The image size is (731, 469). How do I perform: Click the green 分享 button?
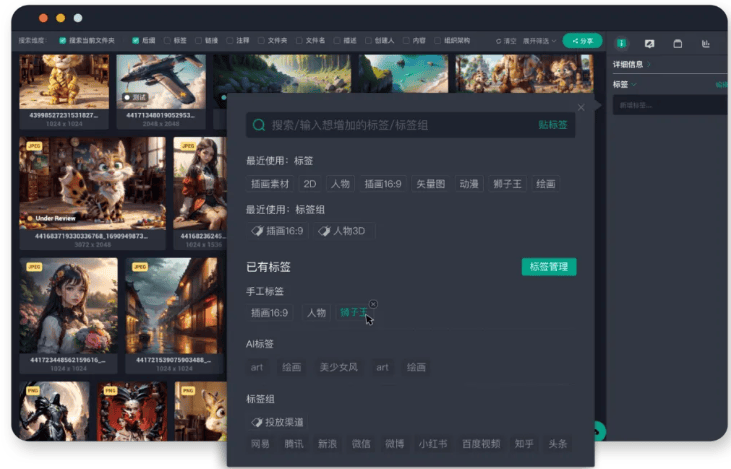coord(582,41)
